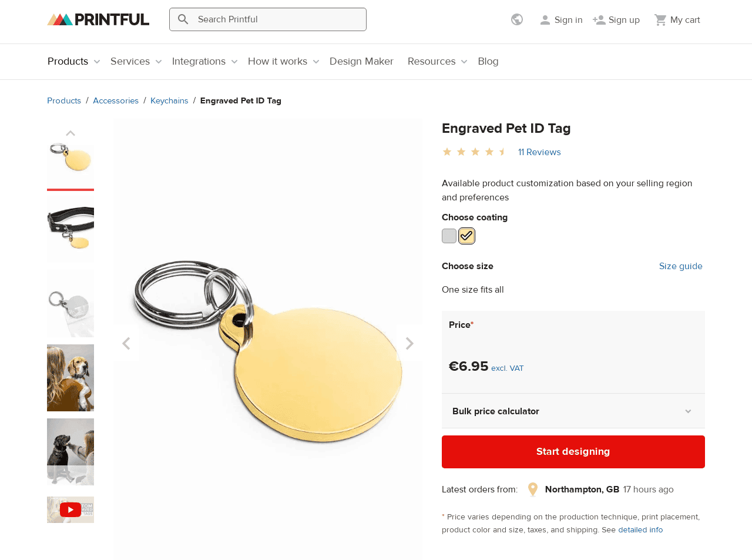Open My cart shopping cart icon
Viewport: 752px width, 560px height.
(660, 19)
